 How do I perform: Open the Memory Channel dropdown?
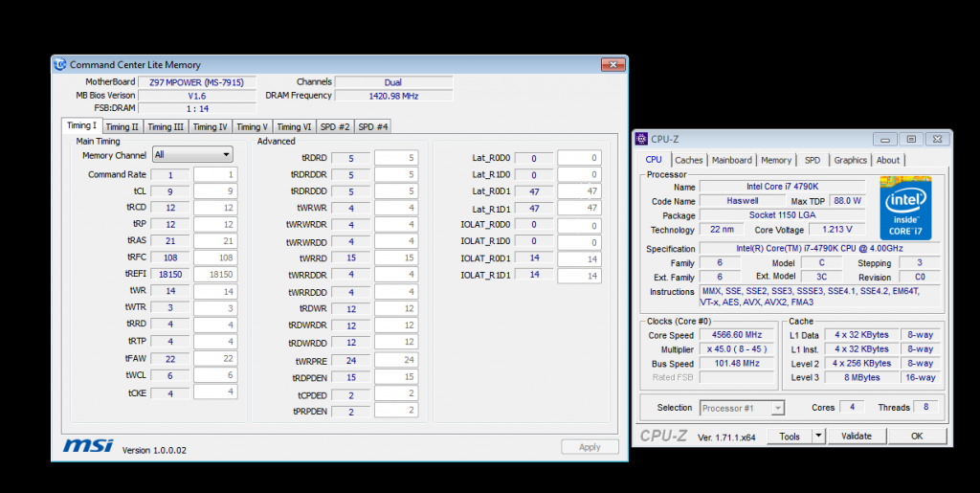192,154
